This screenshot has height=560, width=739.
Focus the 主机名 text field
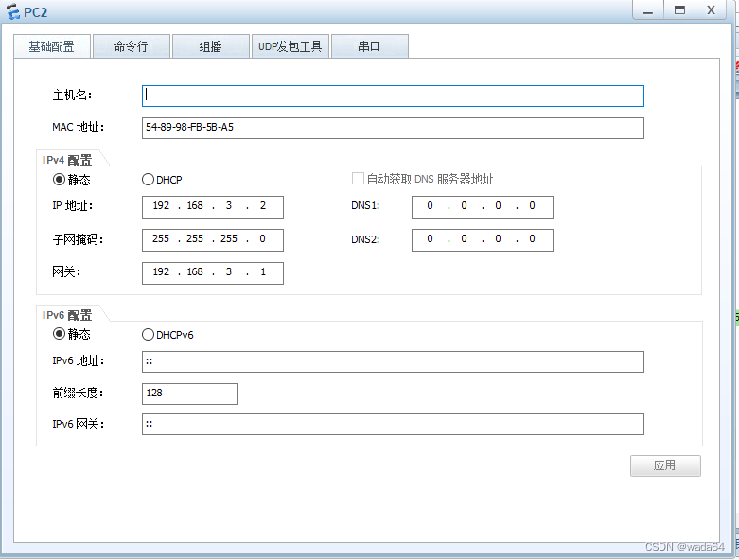[393, 96]
